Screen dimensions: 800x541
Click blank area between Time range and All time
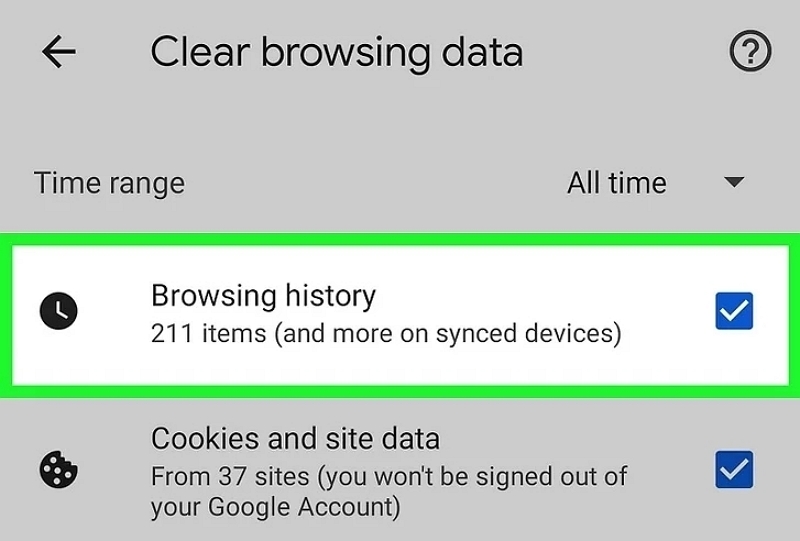(375, 183)
